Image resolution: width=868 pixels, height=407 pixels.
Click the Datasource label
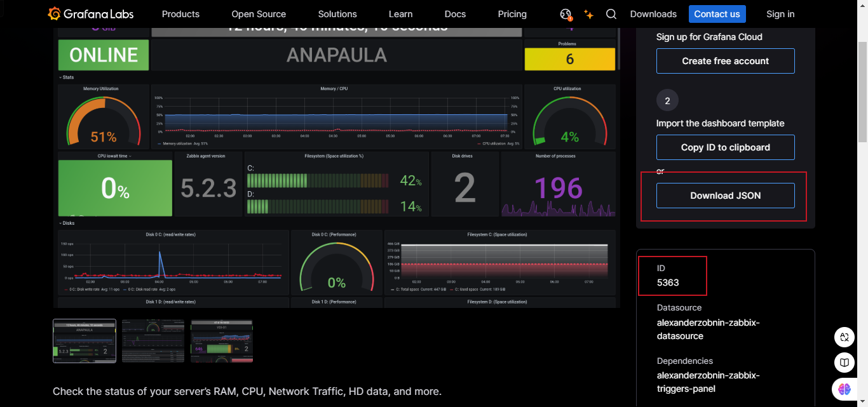coord(679,307)
